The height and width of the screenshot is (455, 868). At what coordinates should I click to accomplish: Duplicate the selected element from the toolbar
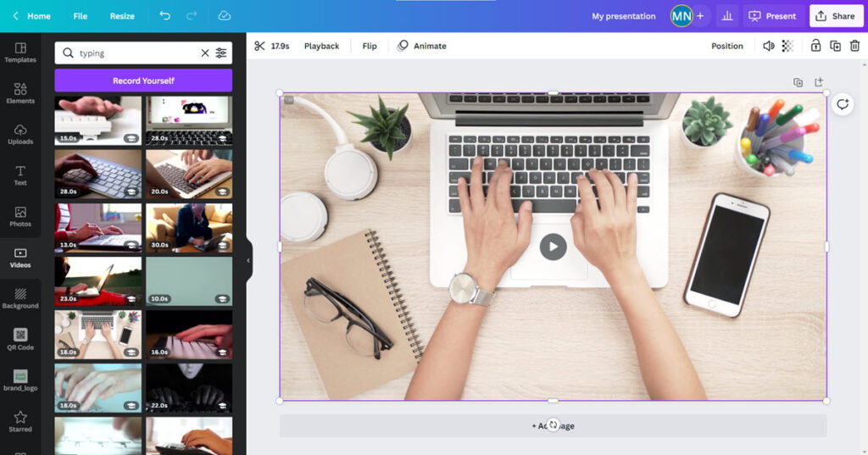click(x=835, y=46)
